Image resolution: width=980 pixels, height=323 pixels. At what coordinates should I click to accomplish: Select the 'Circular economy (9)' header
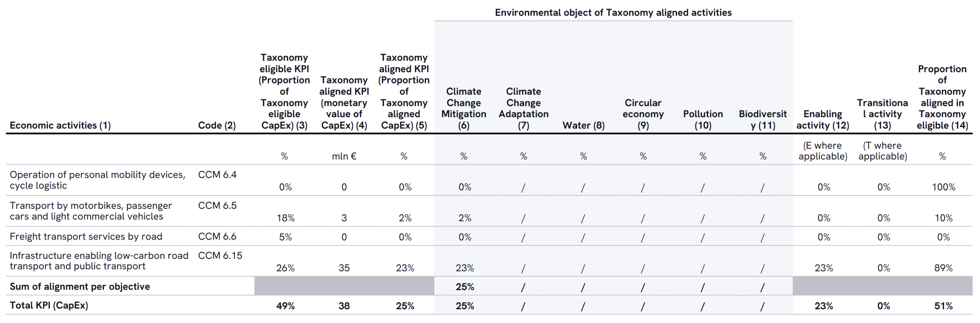pos(643,114)
